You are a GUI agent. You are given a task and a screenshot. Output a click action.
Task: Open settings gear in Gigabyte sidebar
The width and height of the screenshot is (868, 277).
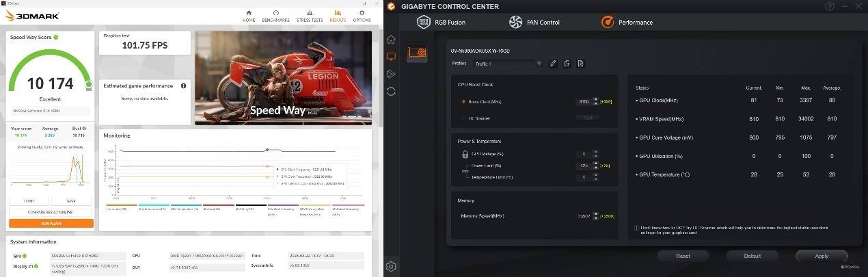click(391, 266)
